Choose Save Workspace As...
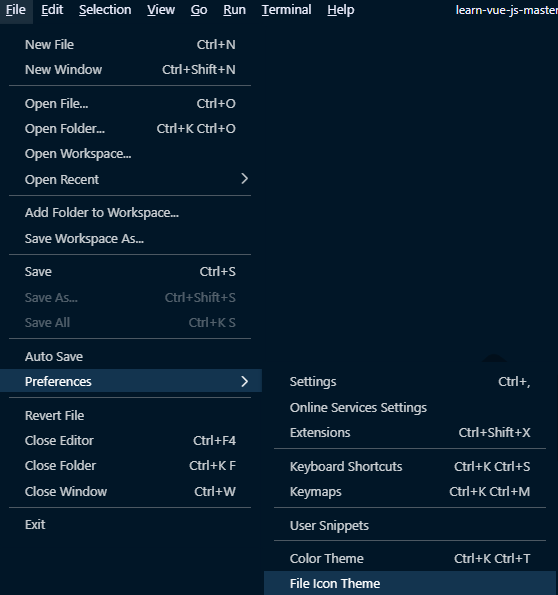This screenshot has height=595, width=558. [x=130, y=239]
